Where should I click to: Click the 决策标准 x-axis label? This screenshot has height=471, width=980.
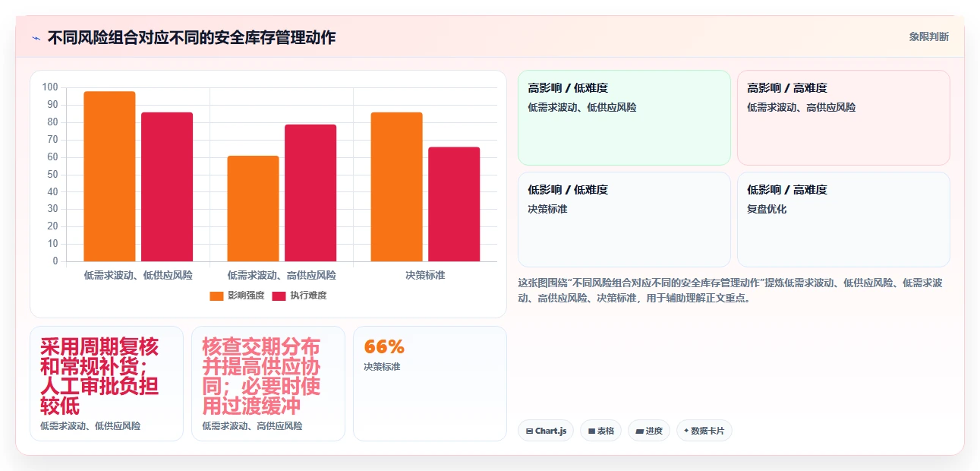click(x=425, y=275)
